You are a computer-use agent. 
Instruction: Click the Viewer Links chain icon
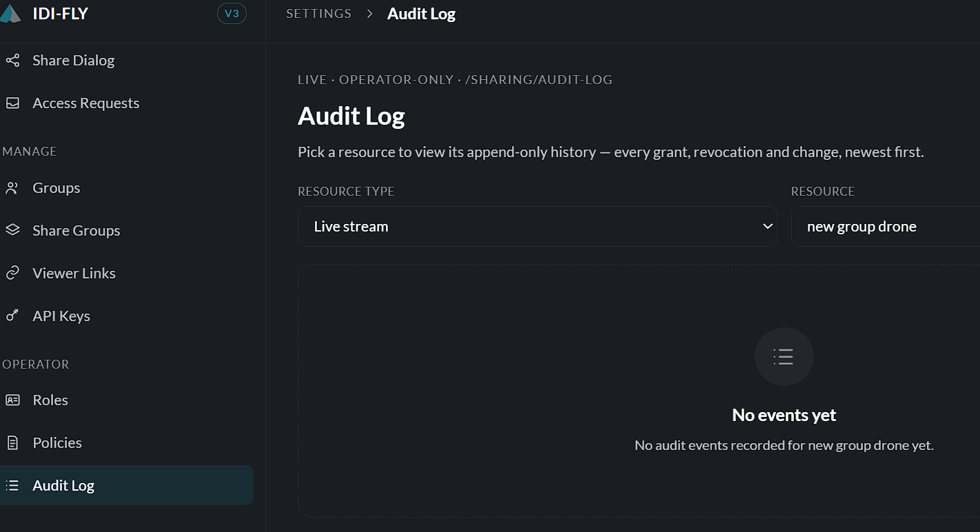(12, 273)
